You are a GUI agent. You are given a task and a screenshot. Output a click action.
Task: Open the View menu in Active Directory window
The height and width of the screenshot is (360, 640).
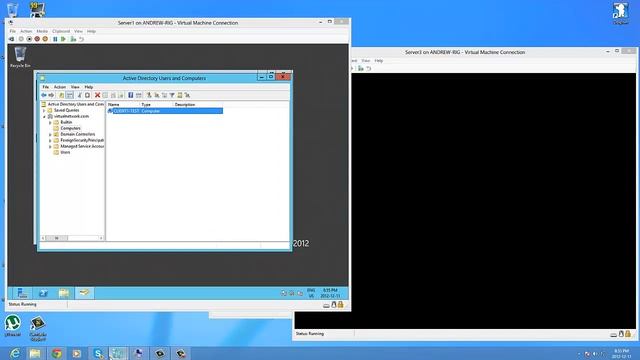pos(75,87)
